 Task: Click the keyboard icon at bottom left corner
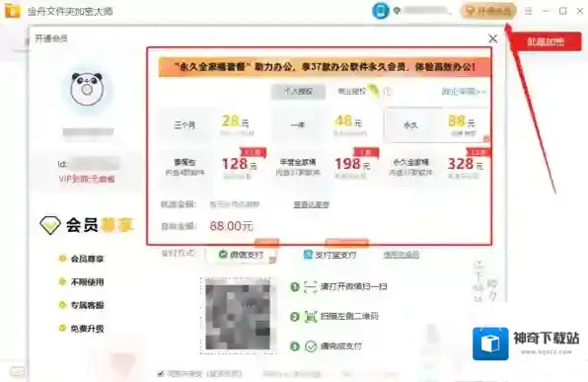coord(17,371)
